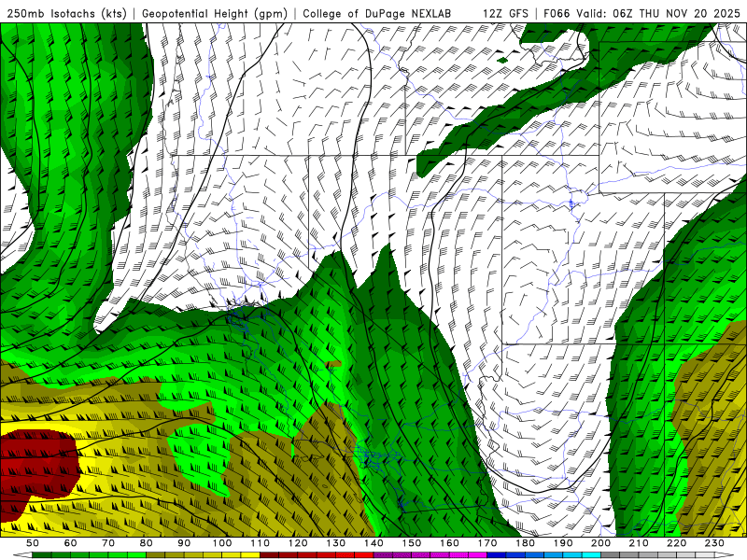This screenshot has height=560, width=747.
Task: Click the '230' colorbar label
Action: coord(714,543)
